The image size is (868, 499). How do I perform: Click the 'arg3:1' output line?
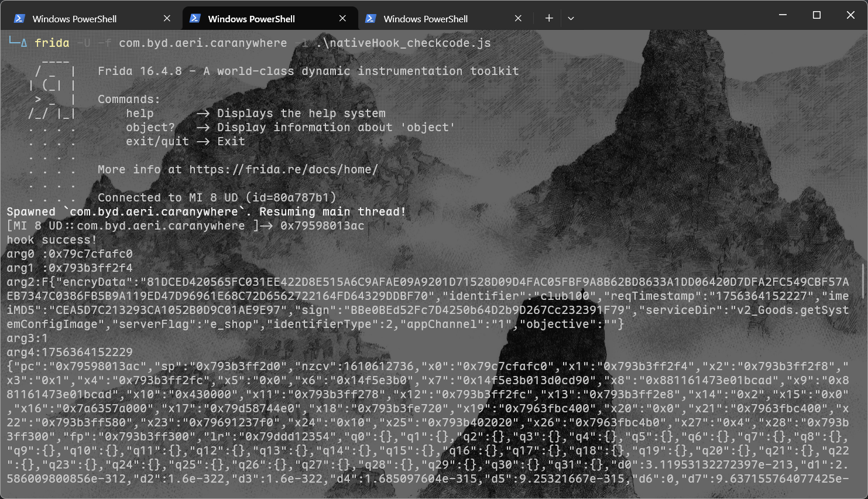pos(28,339)
